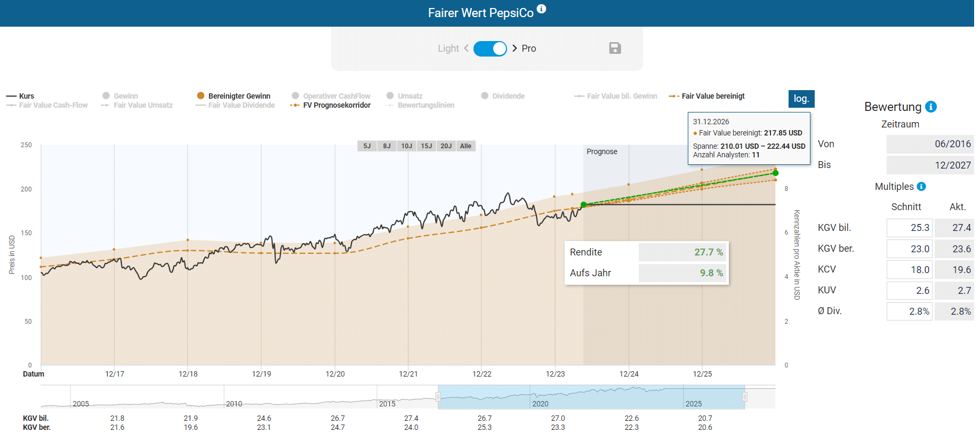Screen dimensions: 980x432
Task: Click the right handle of navigator range
Action: 745,397
